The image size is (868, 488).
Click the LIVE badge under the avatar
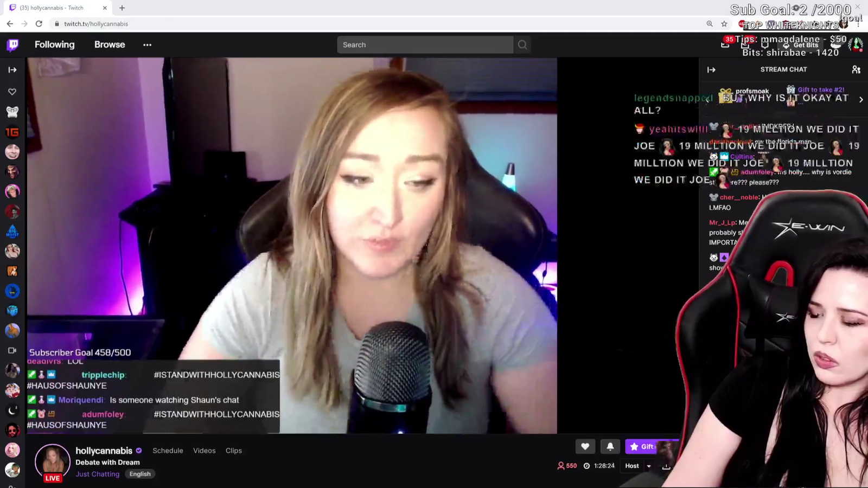(53, 478)
